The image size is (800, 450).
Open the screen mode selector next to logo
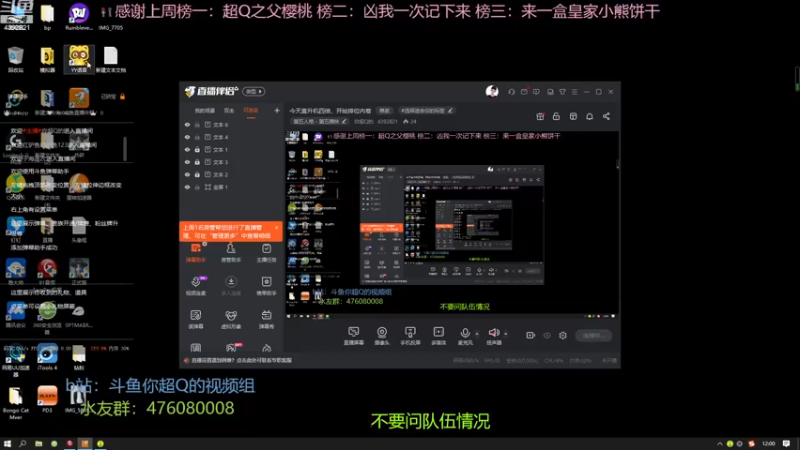254,91
